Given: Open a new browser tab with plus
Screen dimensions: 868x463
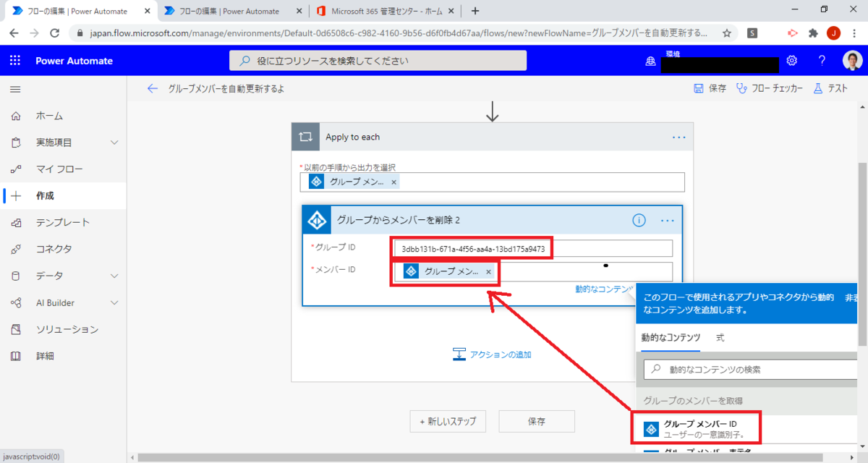Looking at the screenshot, I should click(475, 11).
